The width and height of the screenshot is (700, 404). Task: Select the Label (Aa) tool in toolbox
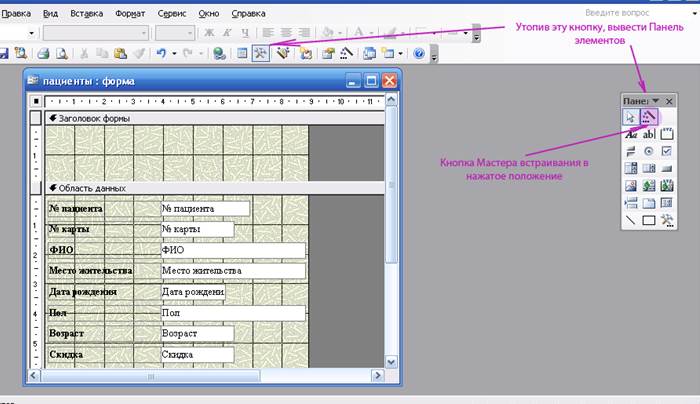(631, 134)
